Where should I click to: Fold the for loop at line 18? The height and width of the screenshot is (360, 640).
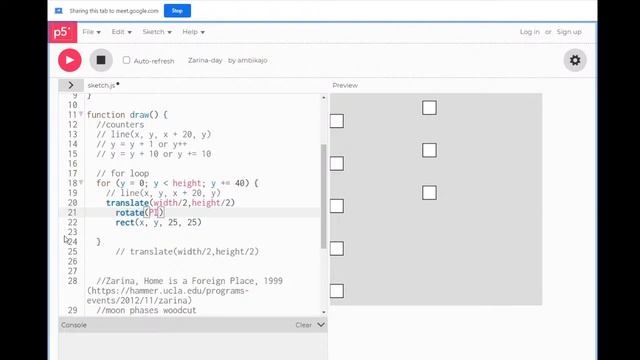tap(81, 182)
